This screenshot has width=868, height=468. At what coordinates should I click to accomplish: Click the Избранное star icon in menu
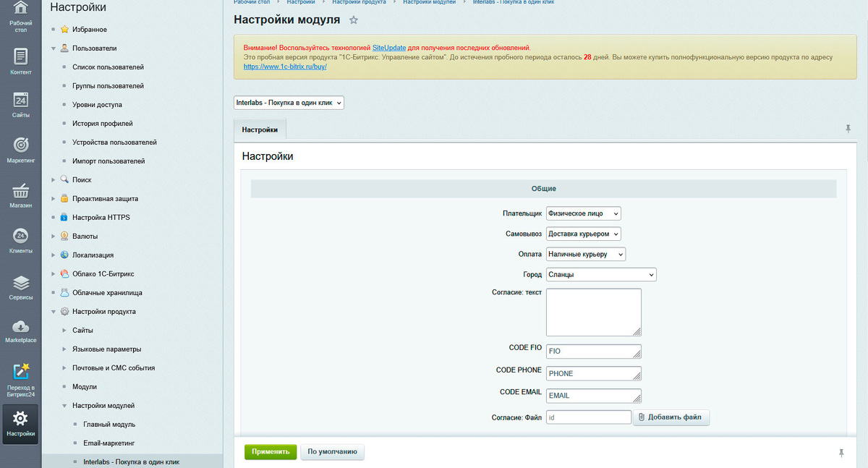pos(64,30)
